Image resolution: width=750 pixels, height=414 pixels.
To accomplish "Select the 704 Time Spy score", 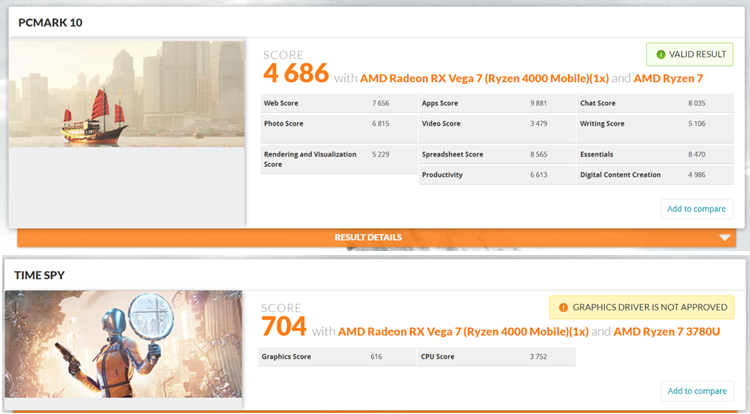I will (284, 326).
